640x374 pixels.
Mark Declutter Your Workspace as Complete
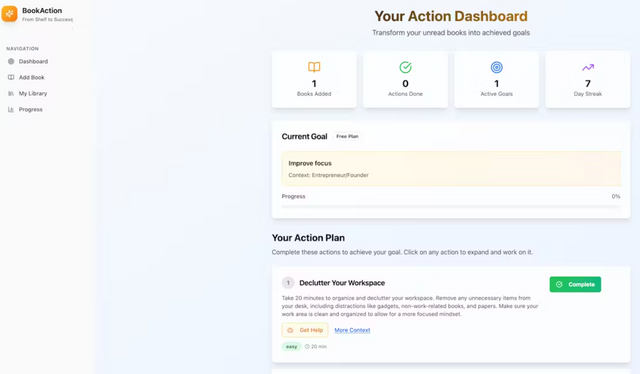575,284
